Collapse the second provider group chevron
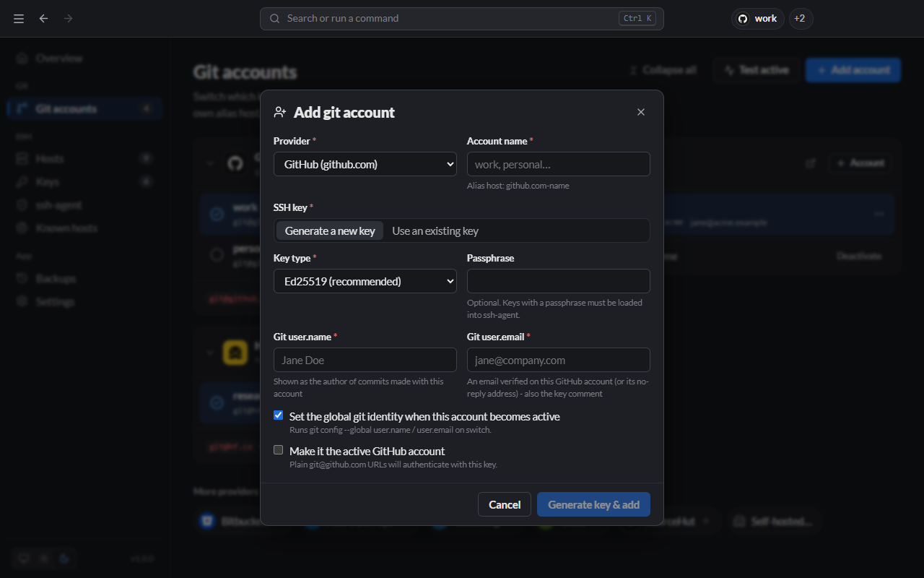The image size is (924, 578). click(210, 353)
